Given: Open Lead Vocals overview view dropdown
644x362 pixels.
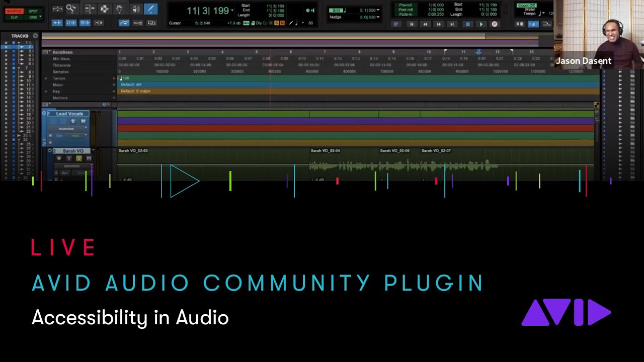Looking at the screenshot, I should point(68,129).
